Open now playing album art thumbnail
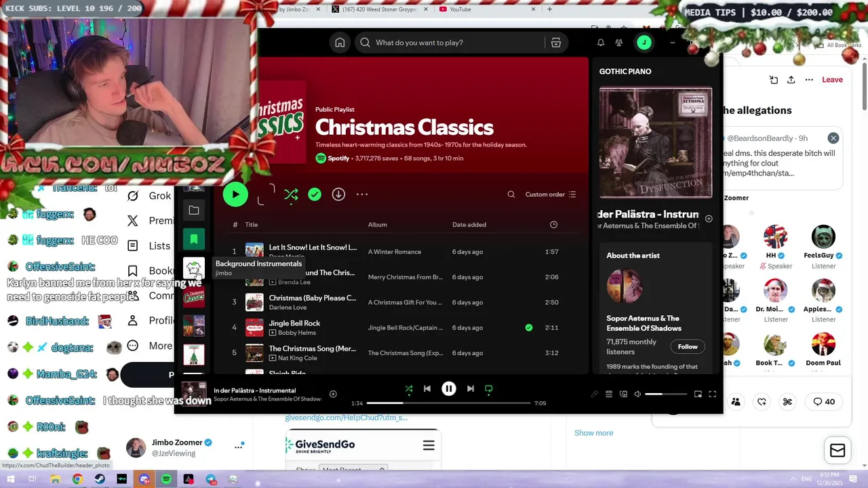 pyautogui.click(x=194, y=394)
